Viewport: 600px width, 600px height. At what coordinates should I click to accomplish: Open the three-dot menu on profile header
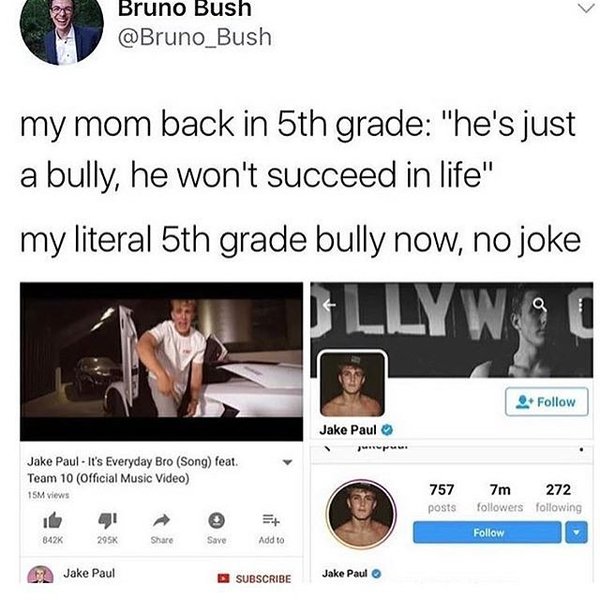580,305
